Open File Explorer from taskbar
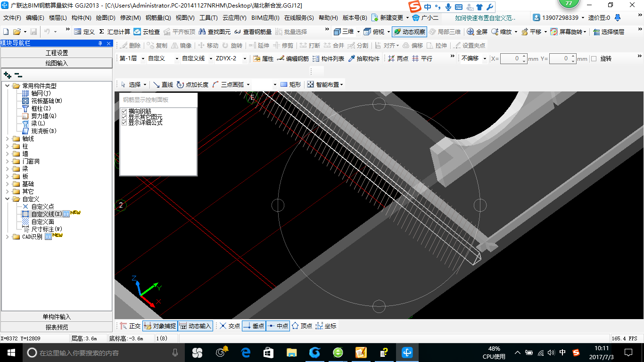The width and height of the screenshot is (644, 362). [292, 353]
